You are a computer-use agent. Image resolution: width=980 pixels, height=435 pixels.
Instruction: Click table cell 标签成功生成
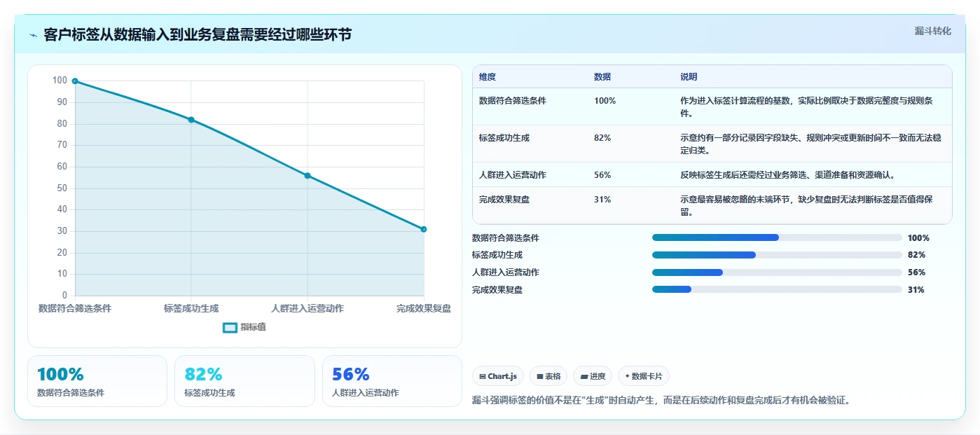[504, 138]
